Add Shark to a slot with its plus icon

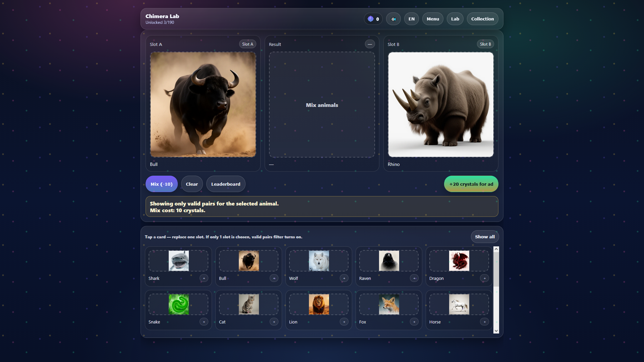[x=204, y=278]
